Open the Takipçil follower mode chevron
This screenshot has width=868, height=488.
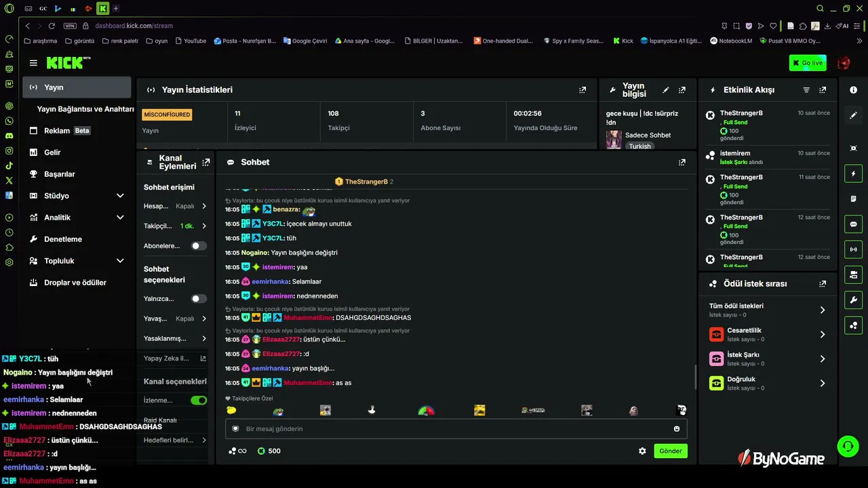[204, 226]
